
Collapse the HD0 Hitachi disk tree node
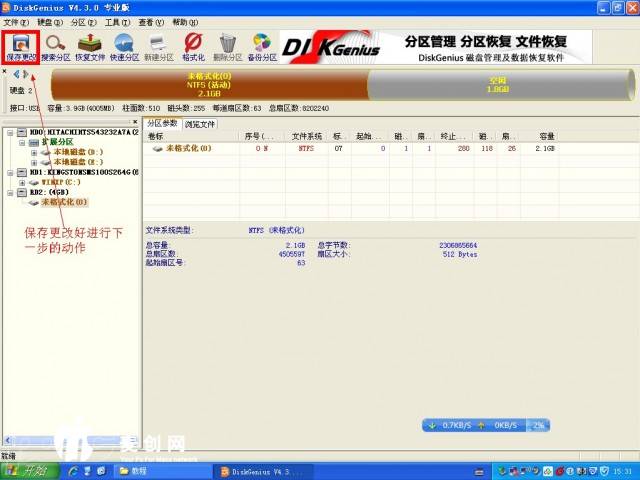(x=9, y=133)
